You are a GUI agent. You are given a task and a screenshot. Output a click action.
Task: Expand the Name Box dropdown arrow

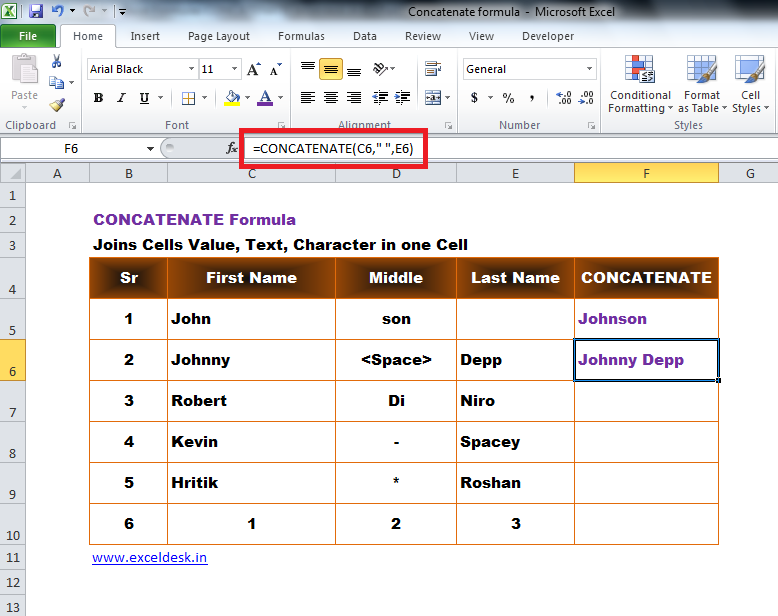150,148
